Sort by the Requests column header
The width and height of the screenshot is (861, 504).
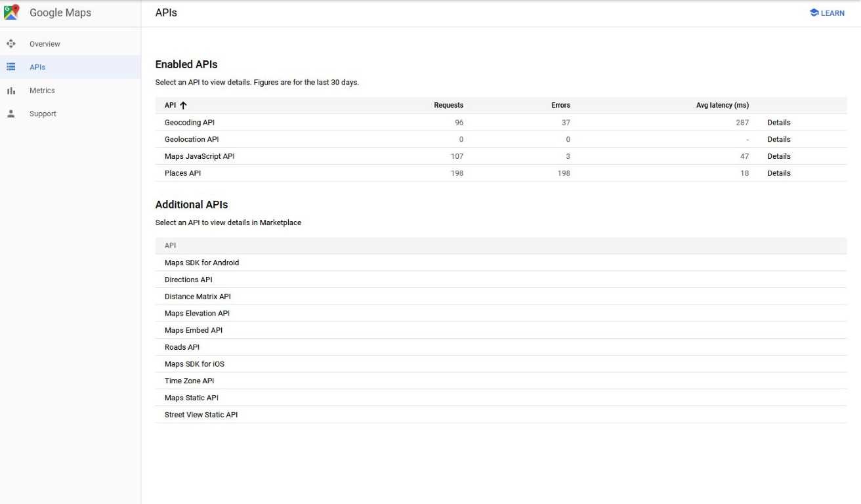448,105
